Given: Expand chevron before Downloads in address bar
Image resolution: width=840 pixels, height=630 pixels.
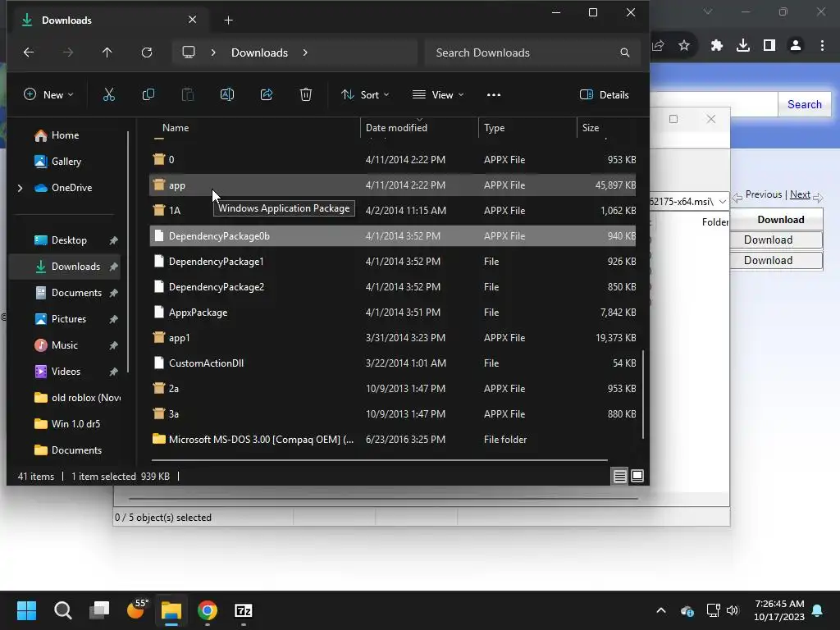Looking at the screenshot, I should point(213,52).
